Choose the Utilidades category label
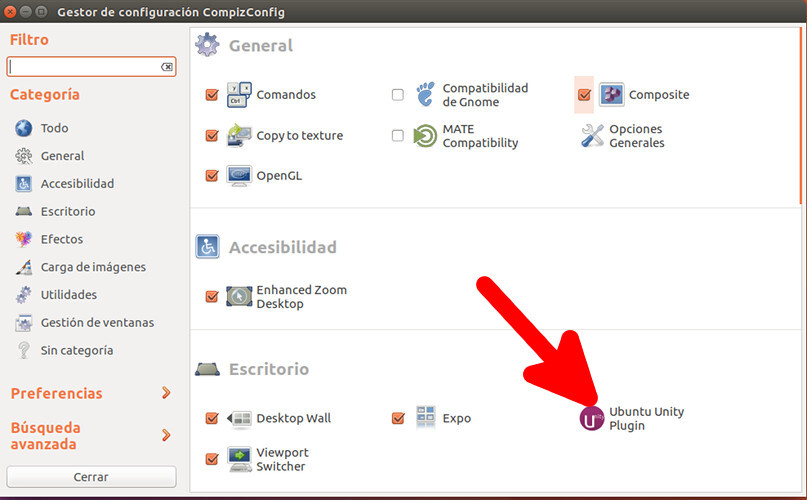 [69, 295]
